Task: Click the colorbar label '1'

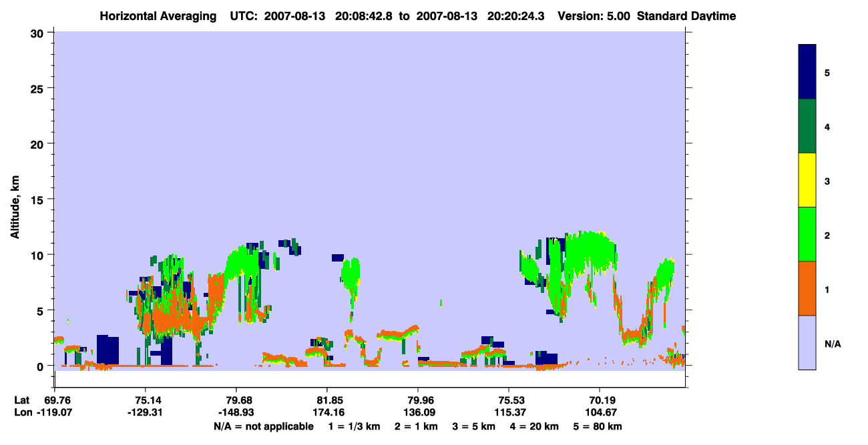Action: click(827, 288)
